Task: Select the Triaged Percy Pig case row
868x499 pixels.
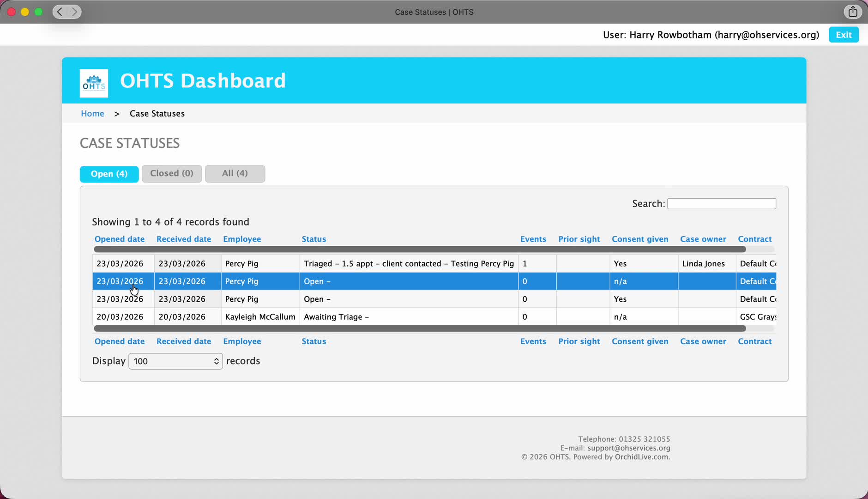Action: point(408,264)
